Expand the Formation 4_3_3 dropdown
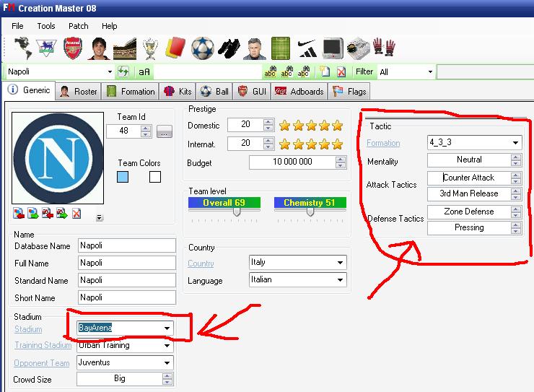This screenshot has height=392, width=534. coord(516,143)
